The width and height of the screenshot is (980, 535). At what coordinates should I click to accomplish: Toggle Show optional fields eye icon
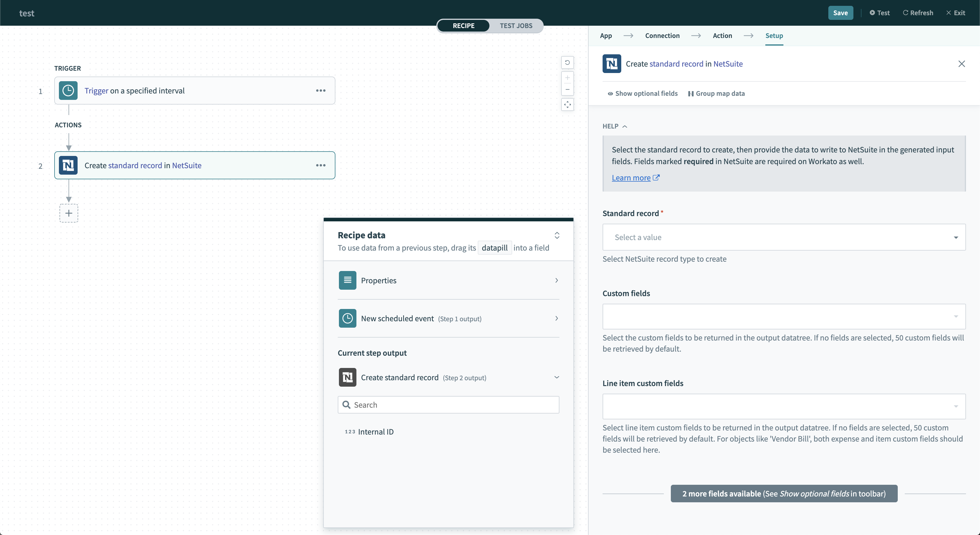(x=610, y=93)
